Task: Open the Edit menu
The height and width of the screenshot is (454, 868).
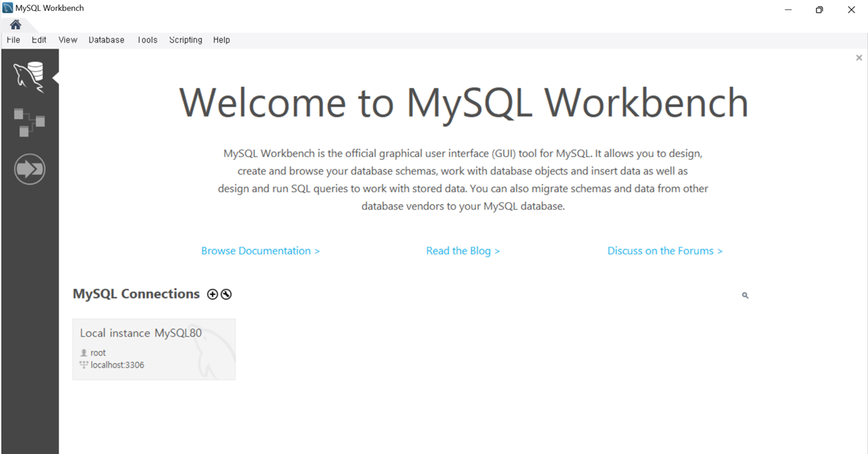Action: coord(39,40)
